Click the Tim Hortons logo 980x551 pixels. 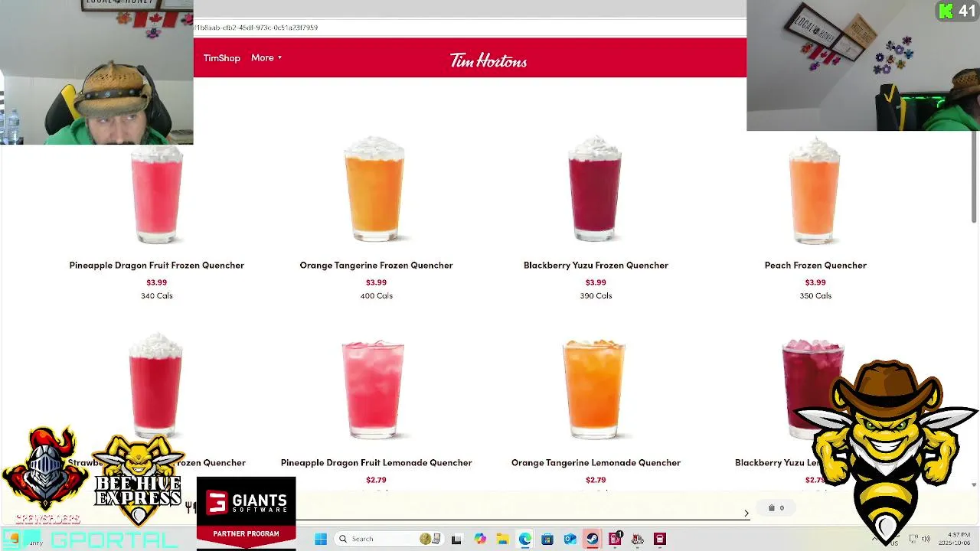pyautogui.click(x=488, y=60)
